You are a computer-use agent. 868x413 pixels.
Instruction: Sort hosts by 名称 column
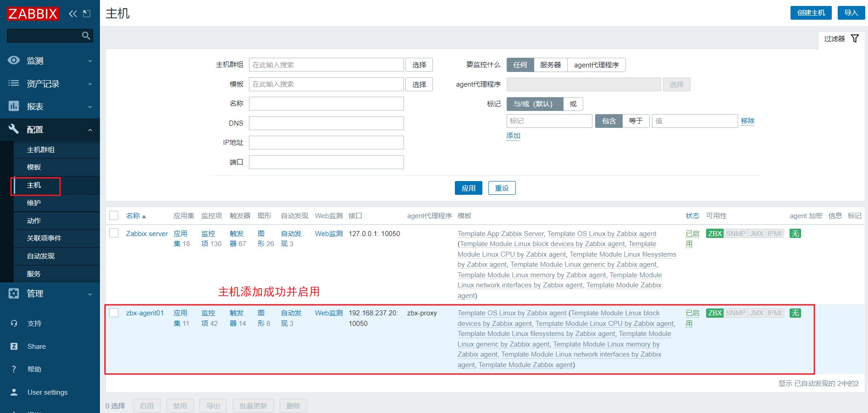tap(136, 216)
